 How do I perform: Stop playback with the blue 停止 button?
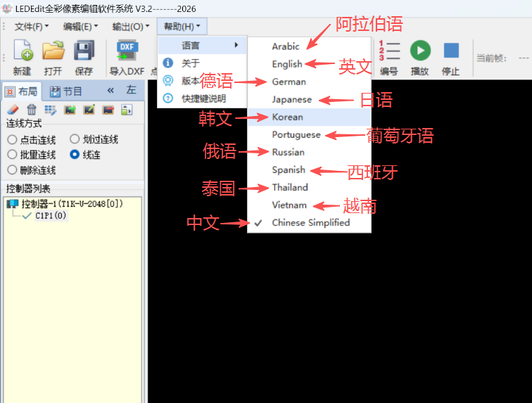point(451,51)
